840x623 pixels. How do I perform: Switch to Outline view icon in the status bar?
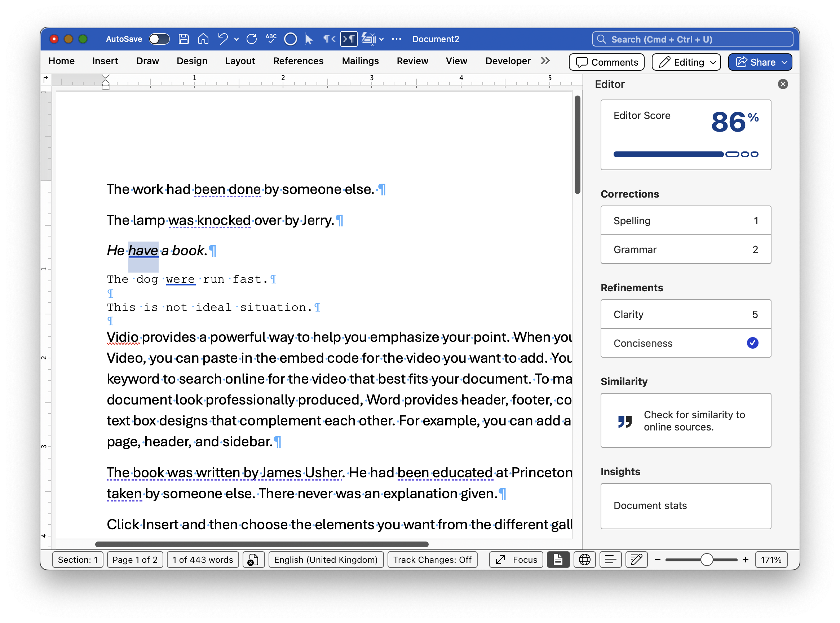pos(610,560)
